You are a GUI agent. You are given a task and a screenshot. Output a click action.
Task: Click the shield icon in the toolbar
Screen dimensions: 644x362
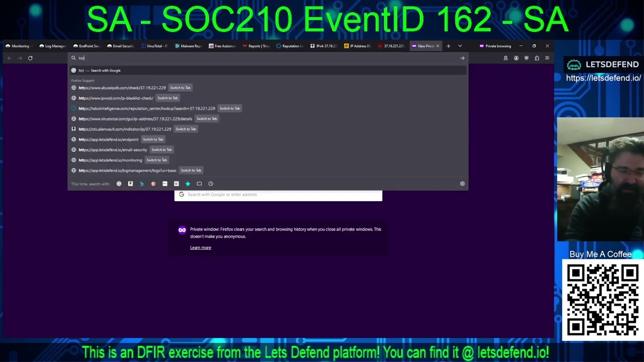(526, 58)
